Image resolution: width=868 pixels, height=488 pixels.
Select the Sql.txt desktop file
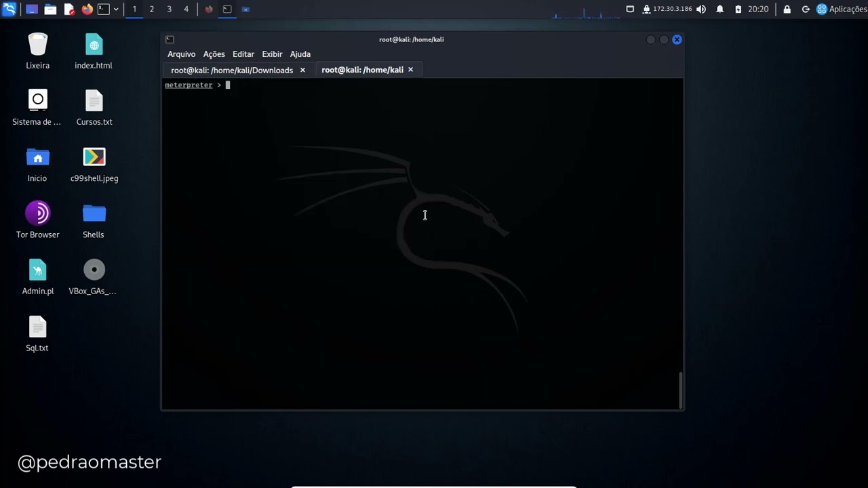37,333
